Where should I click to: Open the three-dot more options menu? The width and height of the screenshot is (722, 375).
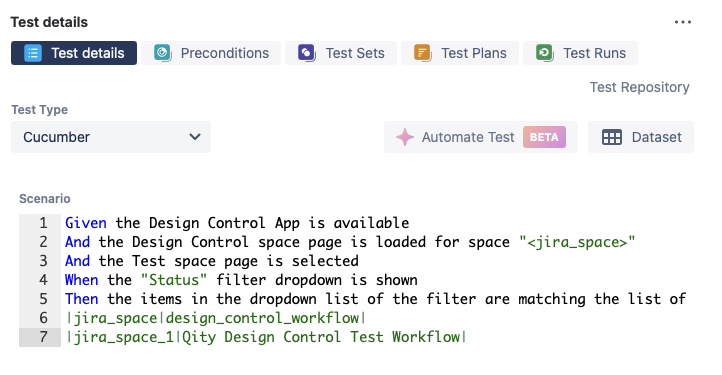point(682,22)
